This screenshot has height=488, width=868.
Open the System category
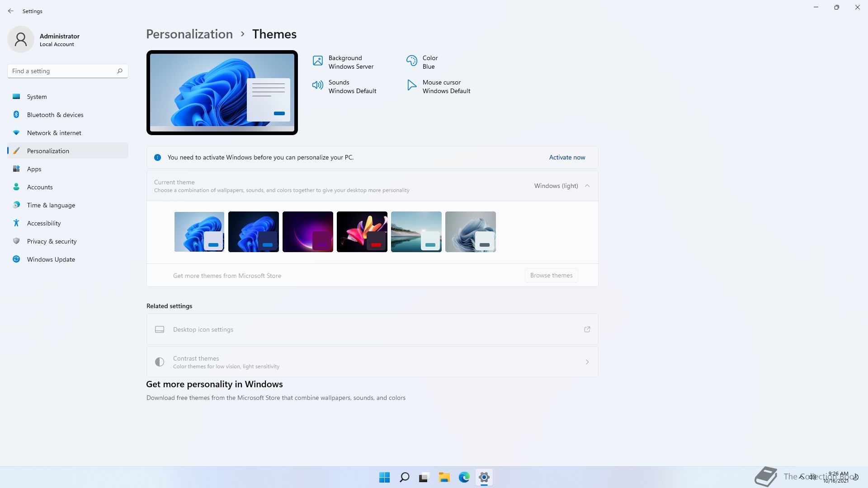click(68, 97)
